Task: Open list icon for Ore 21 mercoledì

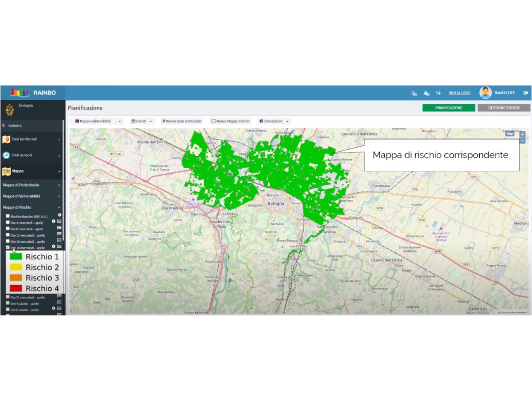Action: [x=59, y=296]
